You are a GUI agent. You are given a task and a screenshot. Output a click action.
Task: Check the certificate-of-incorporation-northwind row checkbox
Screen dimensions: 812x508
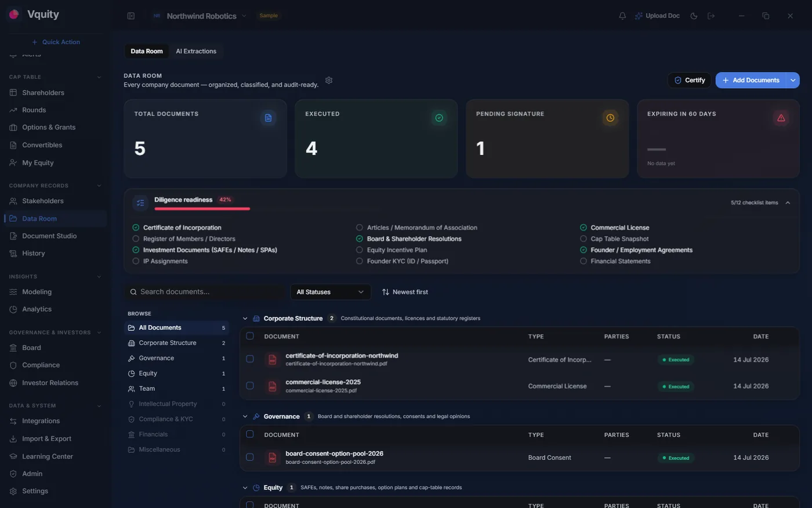(250, 359)
